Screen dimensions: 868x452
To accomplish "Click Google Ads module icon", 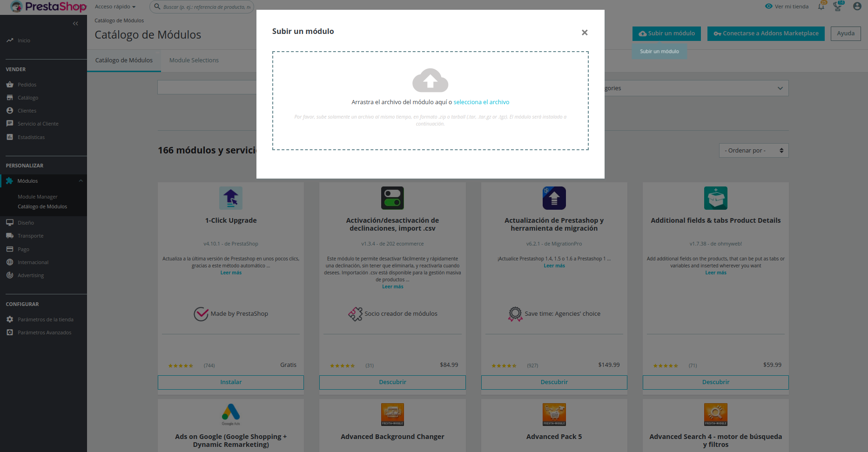I will coord(231,414).
